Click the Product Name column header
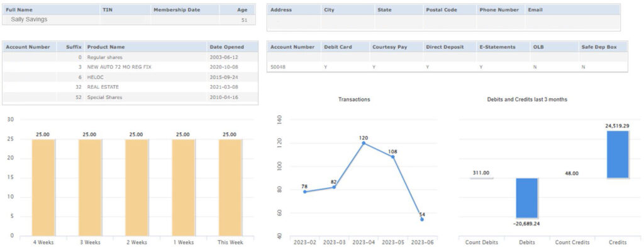This screenshot has width=644, height=252. 145,47
